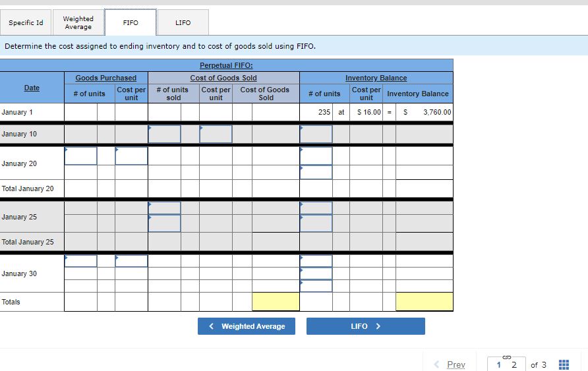Viewport: 588px width, 371px height.
Task: Open the question grid icon
Action: coord(564,364)
